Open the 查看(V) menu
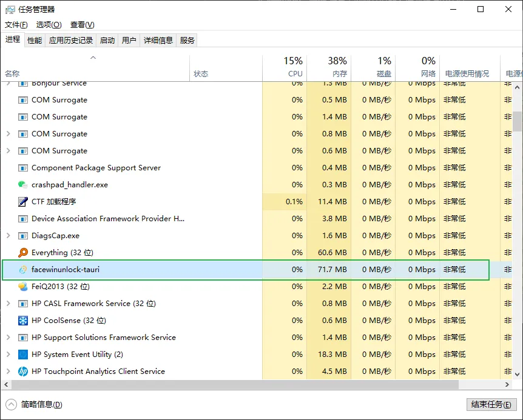Viewport: 523px width, 420px height. point(82,25)
